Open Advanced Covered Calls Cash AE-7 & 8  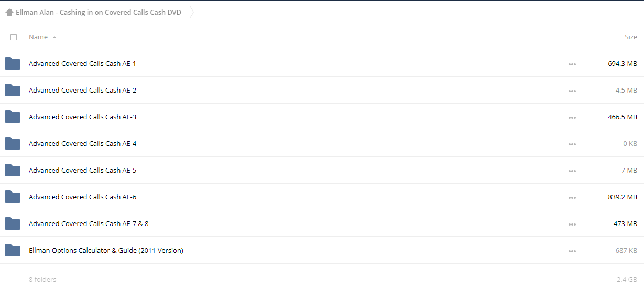click(x=89, y=223)
